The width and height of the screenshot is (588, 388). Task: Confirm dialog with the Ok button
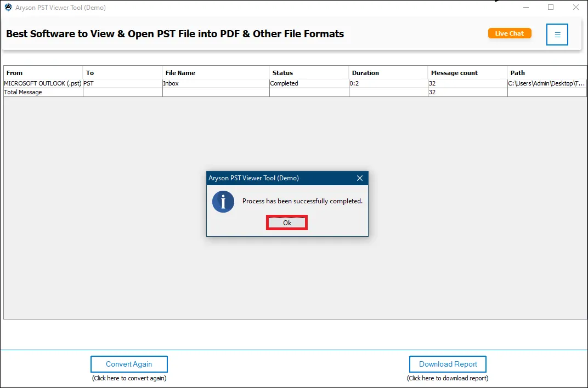[287, 223]
